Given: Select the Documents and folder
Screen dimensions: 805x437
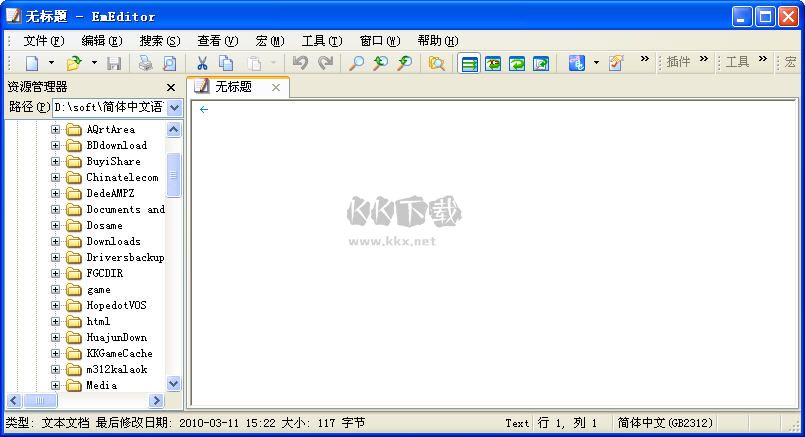Looking at the screenshot, I should point(125,210).
